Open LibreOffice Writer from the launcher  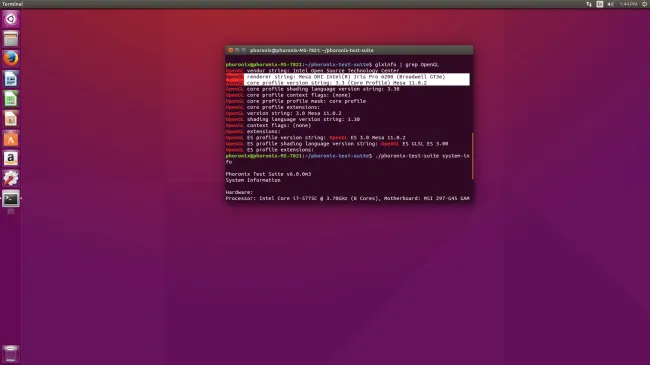point(11,79)
